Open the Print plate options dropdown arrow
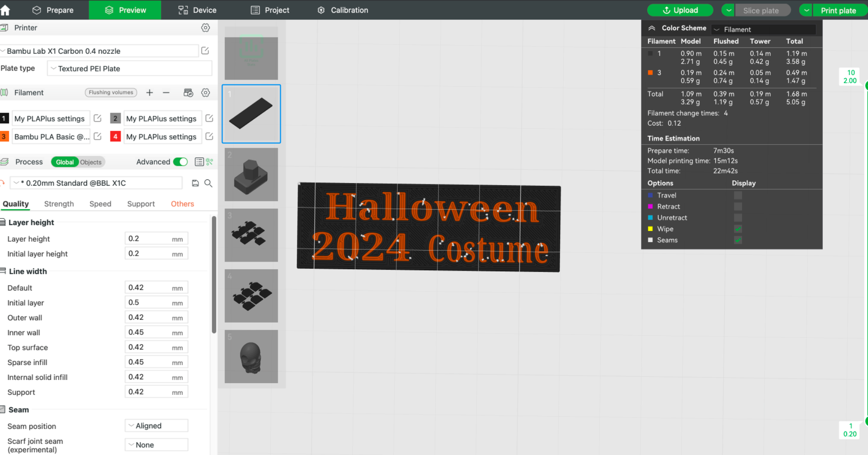 [807, 10]
